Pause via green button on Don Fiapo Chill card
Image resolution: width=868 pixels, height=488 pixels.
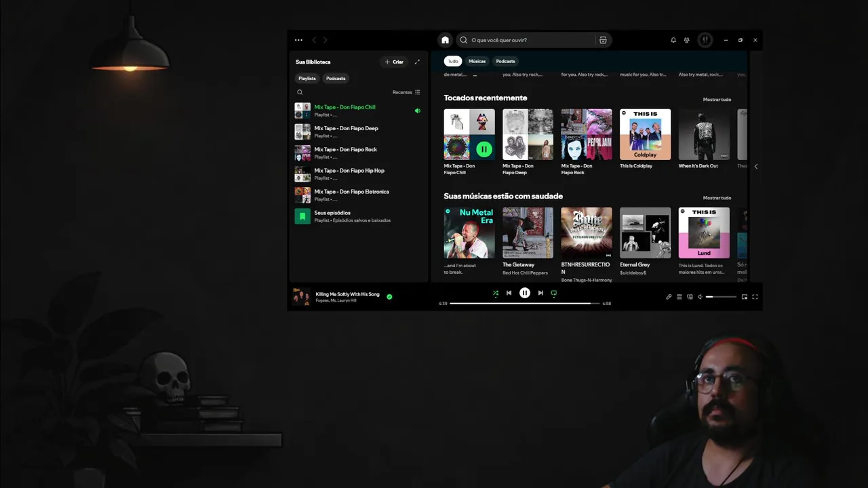tap(484, 149)
